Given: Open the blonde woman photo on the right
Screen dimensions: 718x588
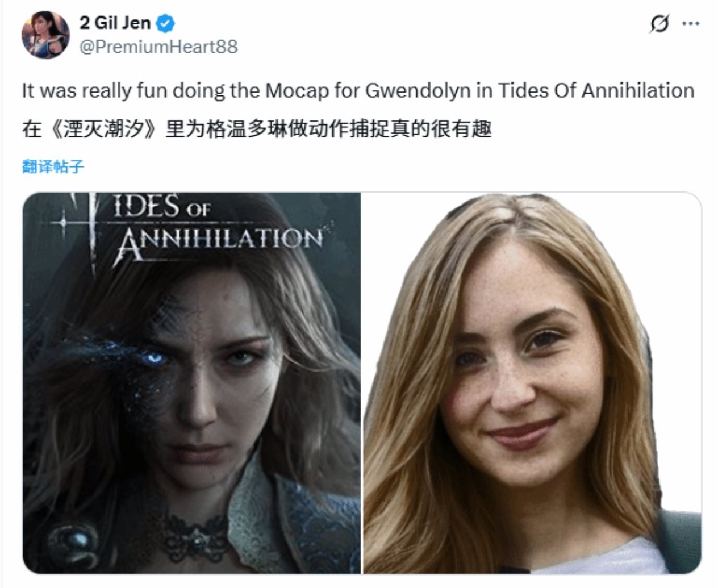Looking at the screenshot, I should pos(532,383).
